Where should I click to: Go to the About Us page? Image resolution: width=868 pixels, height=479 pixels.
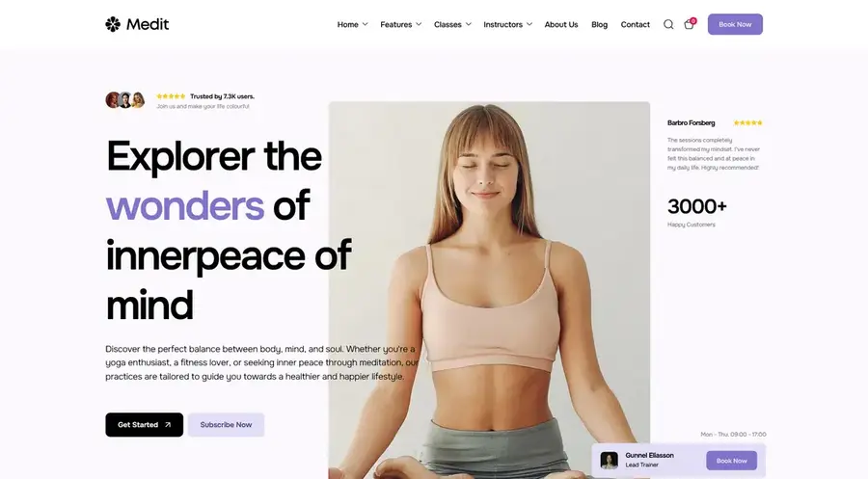561,24
